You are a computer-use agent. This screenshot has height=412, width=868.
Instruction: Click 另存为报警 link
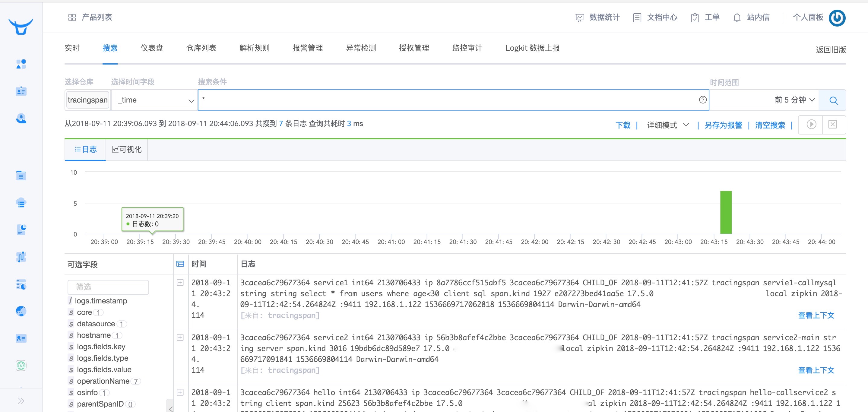[x=724, y=125]
